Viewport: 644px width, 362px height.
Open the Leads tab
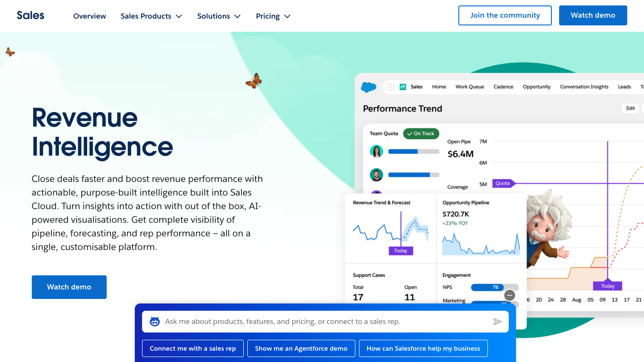pyautogui.click(x=624, y=87)
